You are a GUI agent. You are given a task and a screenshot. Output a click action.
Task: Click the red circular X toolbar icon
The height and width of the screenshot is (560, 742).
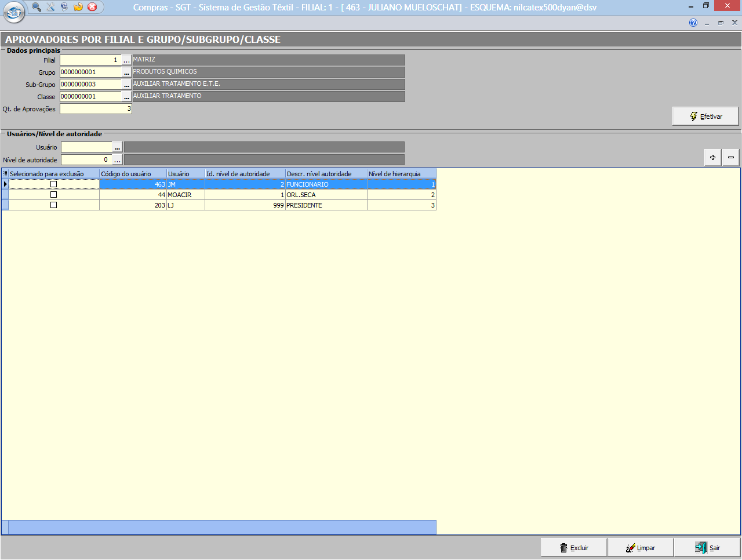coord(92,7)
